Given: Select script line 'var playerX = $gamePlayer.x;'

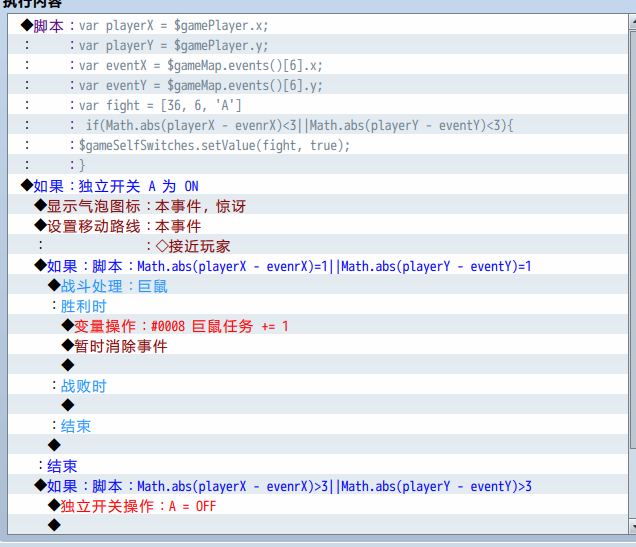Looking at the screenshot, I should click(x=318, y=25).
